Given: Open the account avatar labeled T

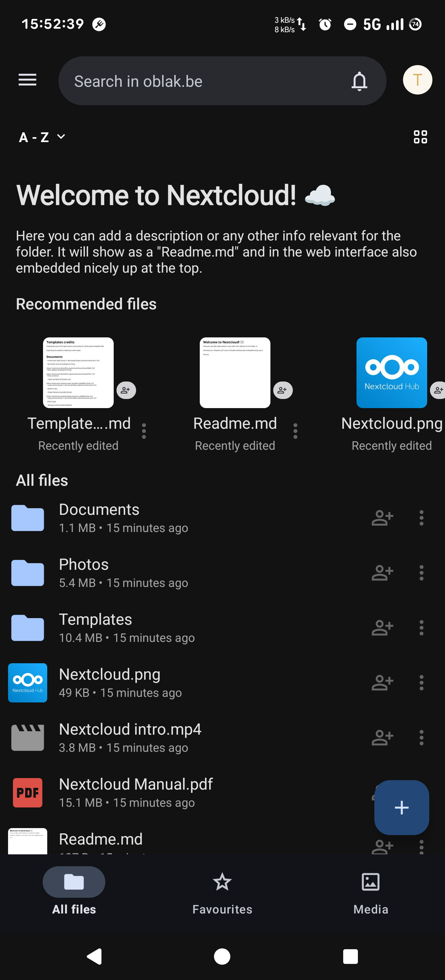Looking at the screenshot, I should point(417,80).
